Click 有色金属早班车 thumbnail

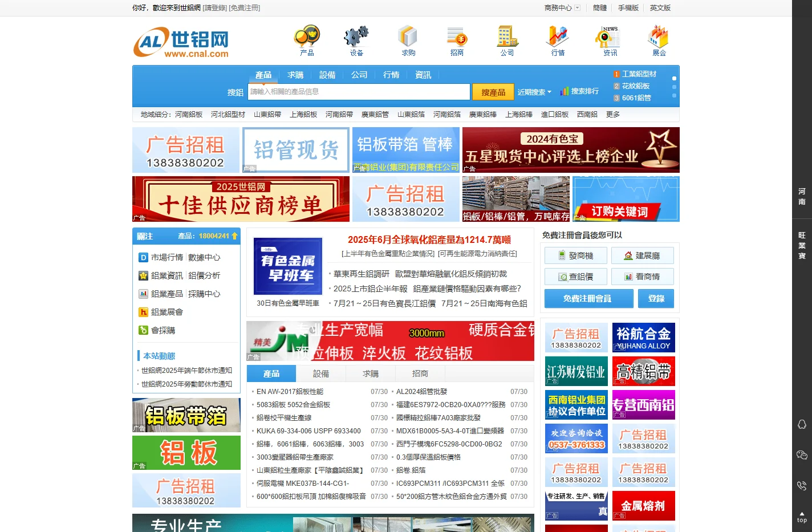coord(288,267)
